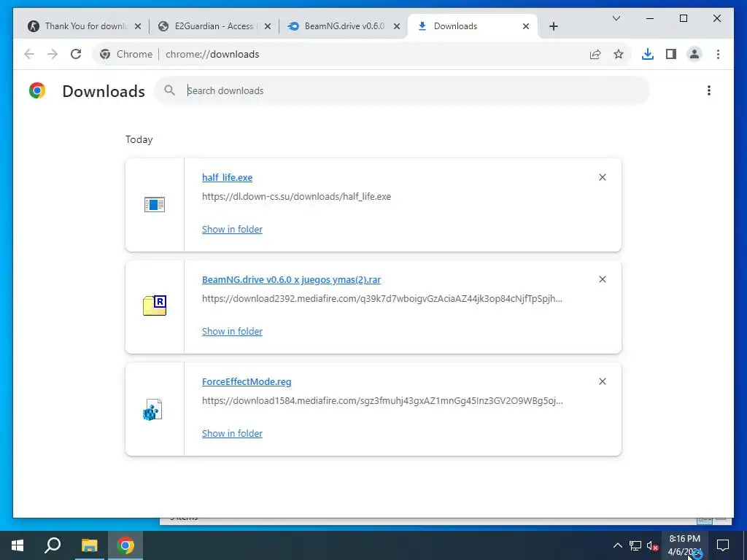Viewport: 747px width, 560px height.
Task: Open the Windows Start menu
Action: pos(18,545)
